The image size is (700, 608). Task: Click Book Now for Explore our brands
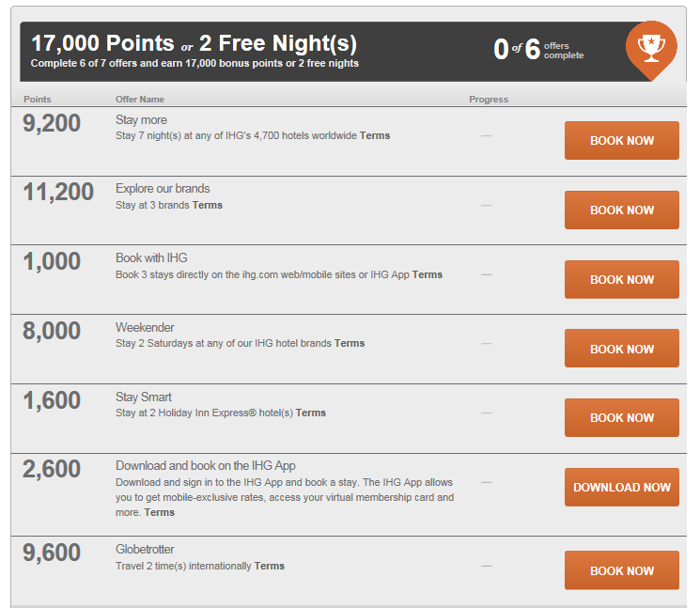[x=622, y=210]
